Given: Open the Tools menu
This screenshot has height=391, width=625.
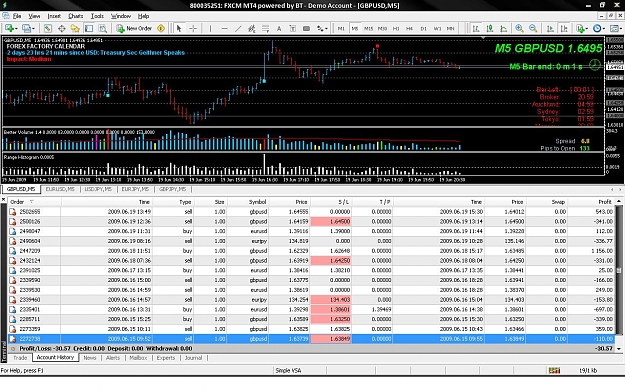Looking at the screenshot, I should click(x=97, y=16).
